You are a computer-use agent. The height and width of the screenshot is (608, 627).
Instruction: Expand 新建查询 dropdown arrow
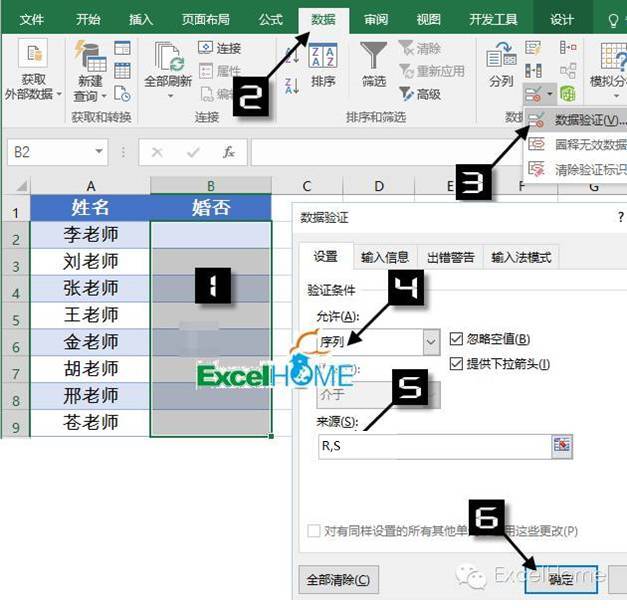[x=104, y=96]
